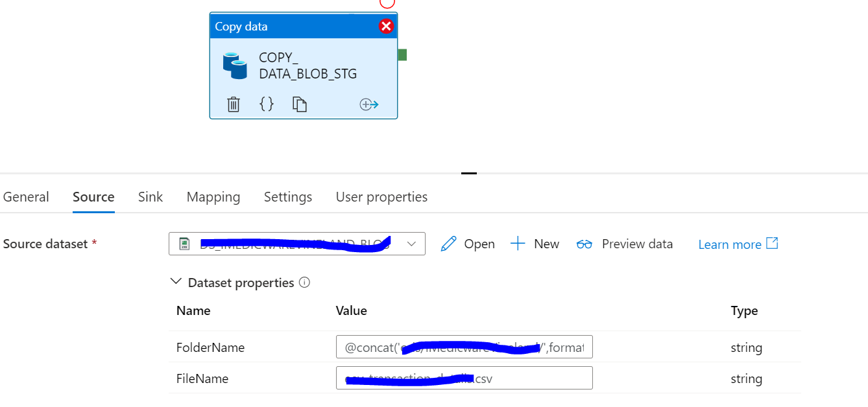Click the panel collapse handle bar
The image size is (868, 407).
coord(469,173)
